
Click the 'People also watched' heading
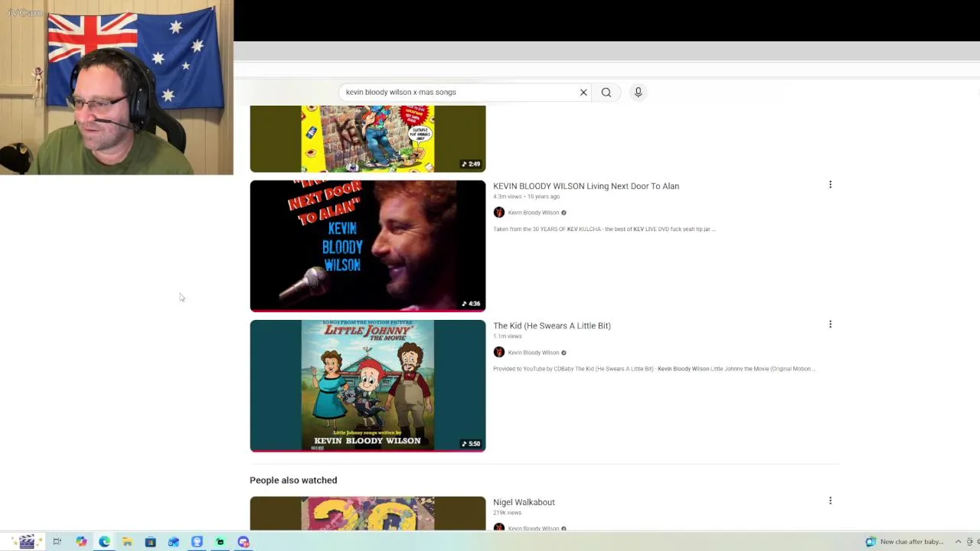(x=293, y=480)
